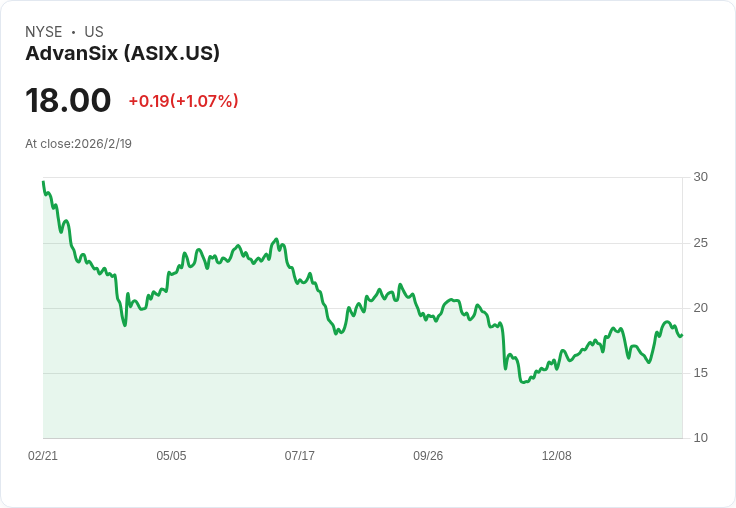The width and height of the screenshot is (736, 508).
Task: Select the +0.19(+1.07%) price change
Action: [183, 101]
